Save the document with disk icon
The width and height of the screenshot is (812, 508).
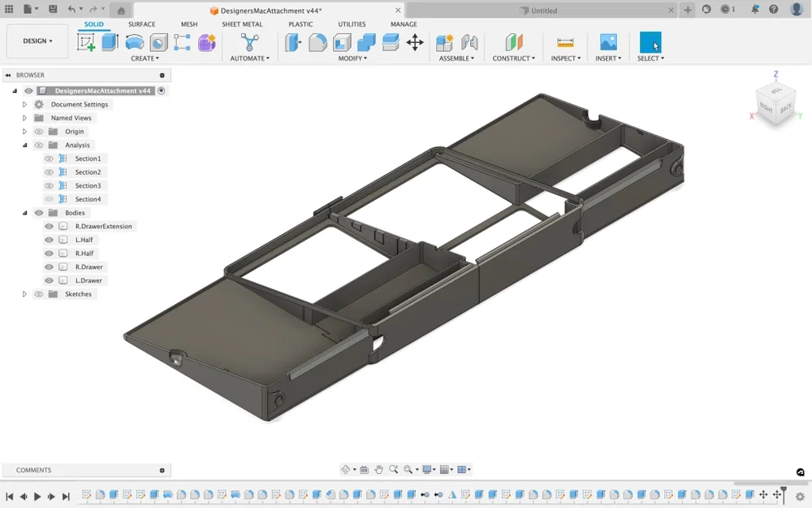tap(53, 9)
